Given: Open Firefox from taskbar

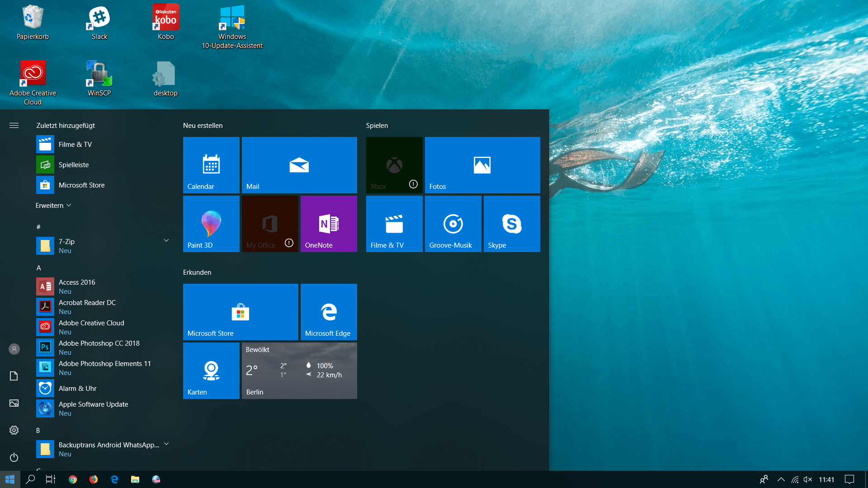Looking at the screenshot, I should click(x=94, y=479).
